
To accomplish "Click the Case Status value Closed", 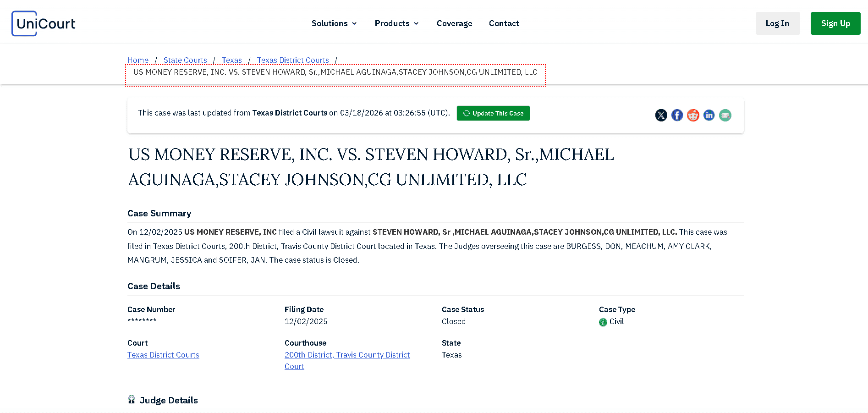I will click(x=453, y=321).
